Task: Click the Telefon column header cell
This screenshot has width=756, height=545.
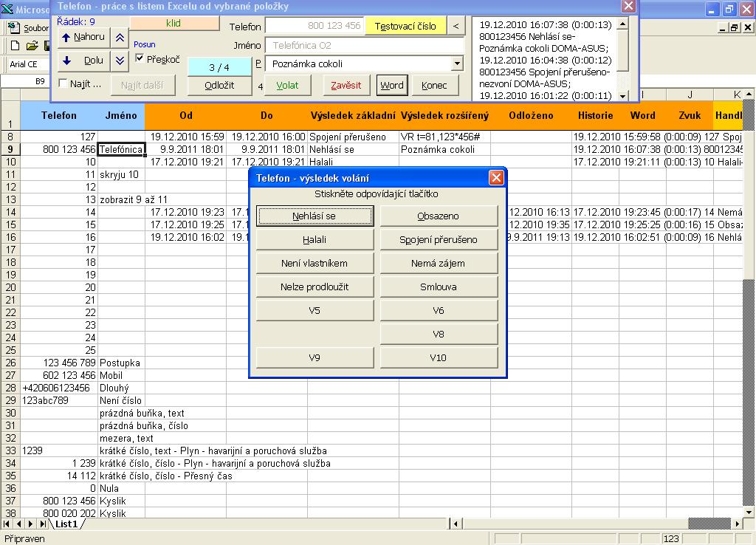Action: (59, 116)
